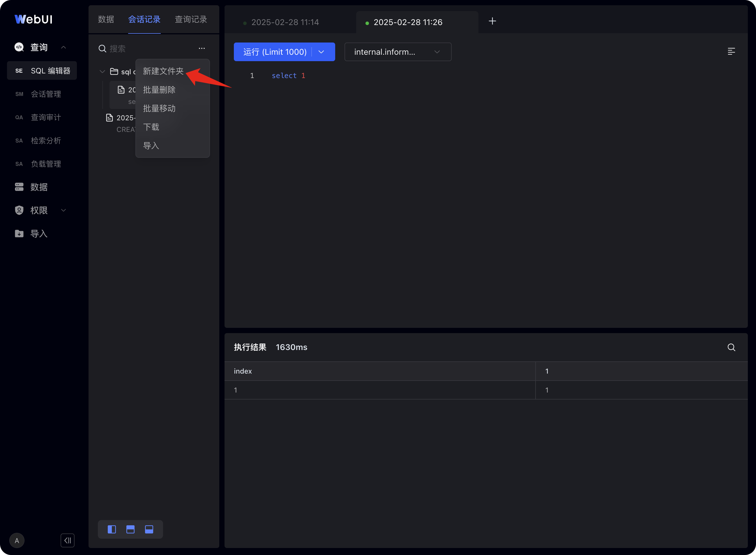Open 查询审计 page
Screen dimensions: 756x555
42,117
